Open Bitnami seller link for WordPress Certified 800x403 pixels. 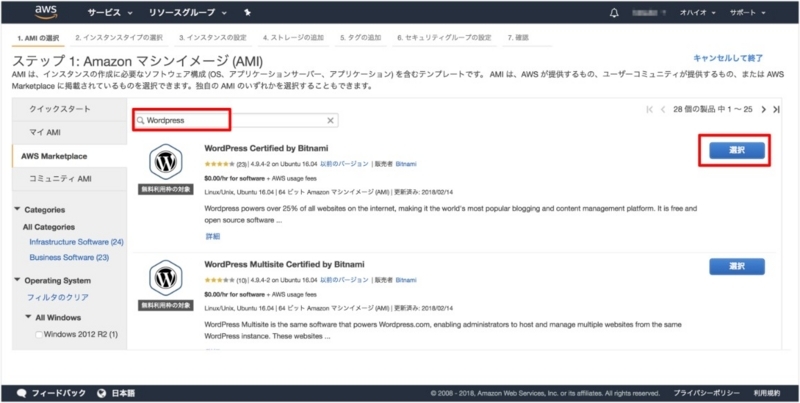coord(406,164)
